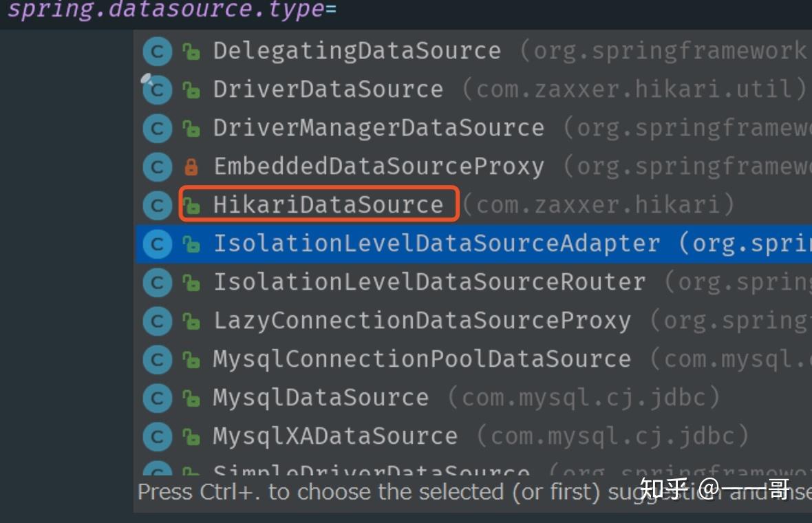Click the class icon next to IsolationLevelDataSourceRouter
This screenshot has width=812, height=523.
tap(156, 281)
